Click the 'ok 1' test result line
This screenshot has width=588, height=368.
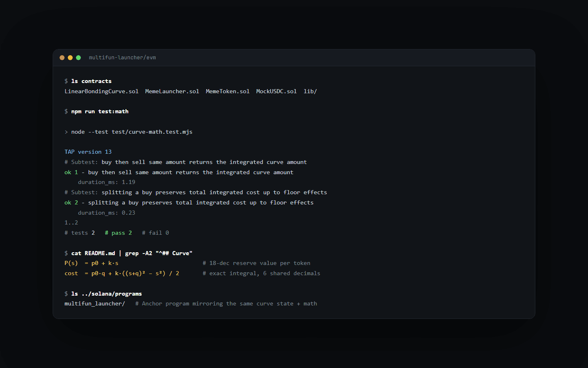click(x=179, y=172)
